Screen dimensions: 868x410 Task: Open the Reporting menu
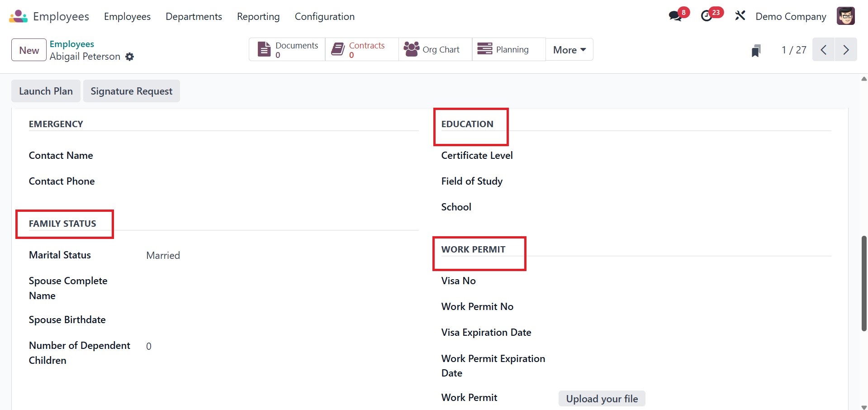click(x=258, y=17)
